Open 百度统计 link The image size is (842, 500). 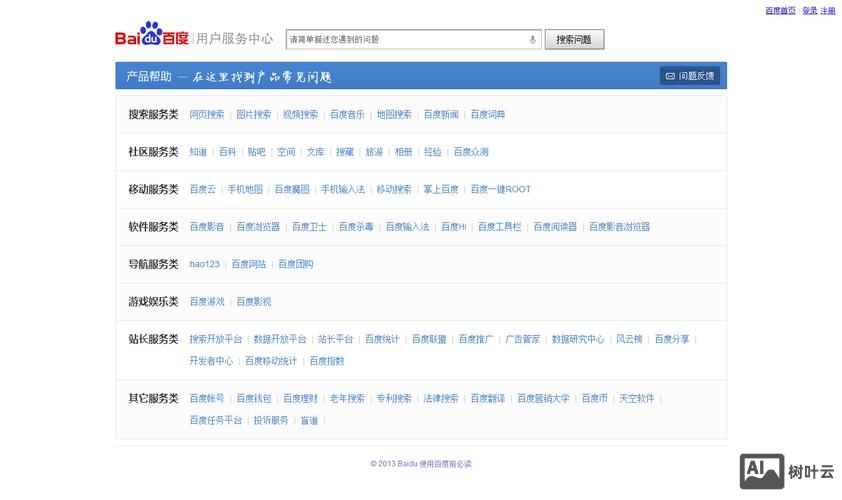coord(382,339)
